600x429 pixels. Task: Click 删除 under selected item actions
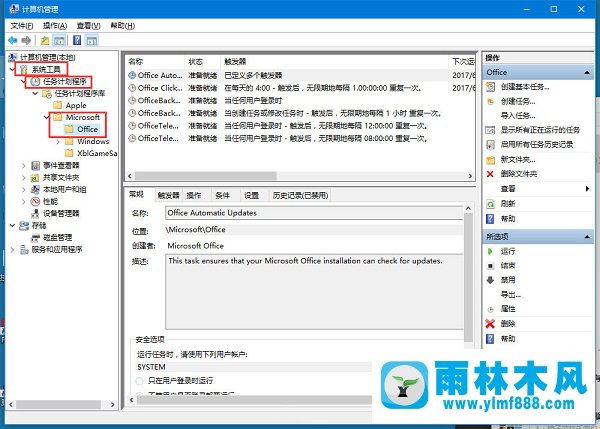tap(508, 324)
